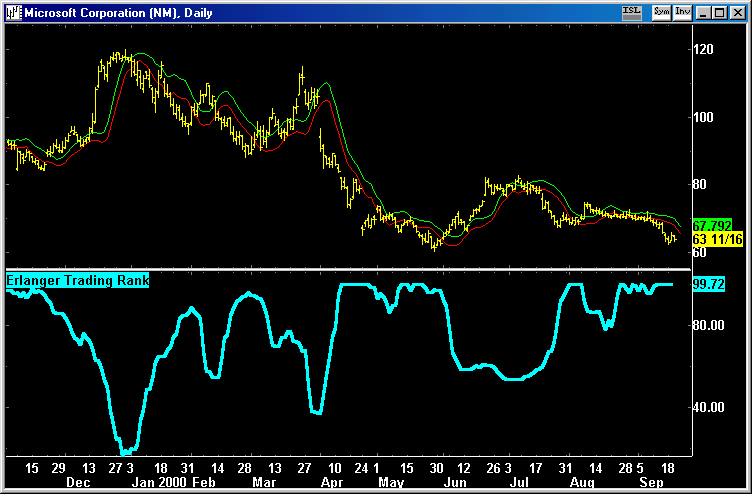Click the Feb month label
The width and height of the screenshot is (752, 494).
coord(205,482)
